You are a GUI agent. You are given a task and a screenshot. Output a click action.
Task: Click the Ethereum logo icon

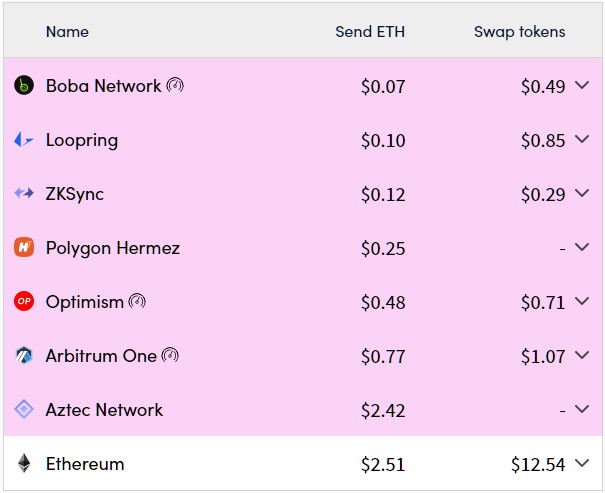point(24,464)
